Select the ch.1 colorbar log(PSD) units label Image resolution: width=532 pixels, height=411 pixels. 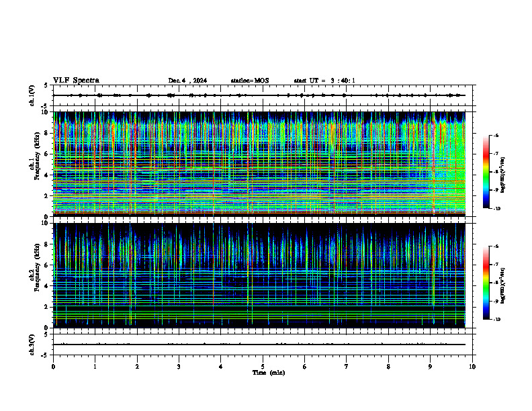(x=503, y=175)
